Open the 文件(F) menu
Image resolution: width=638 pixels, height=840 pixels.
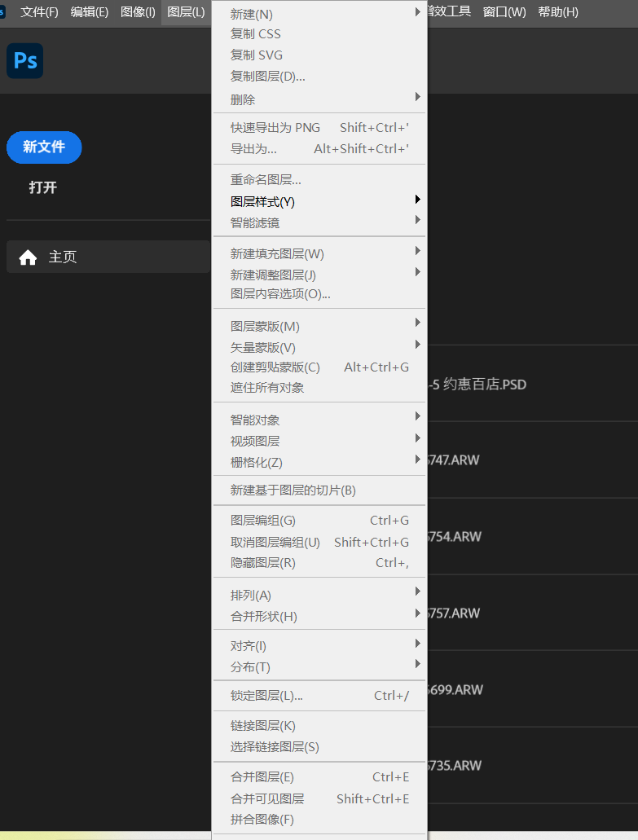coord(39,12)
